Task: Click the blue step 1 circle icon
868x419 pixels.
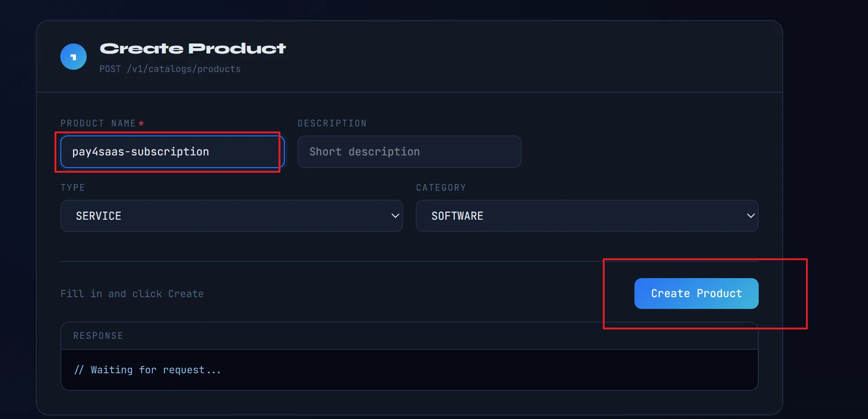Action: click(73, 57)
